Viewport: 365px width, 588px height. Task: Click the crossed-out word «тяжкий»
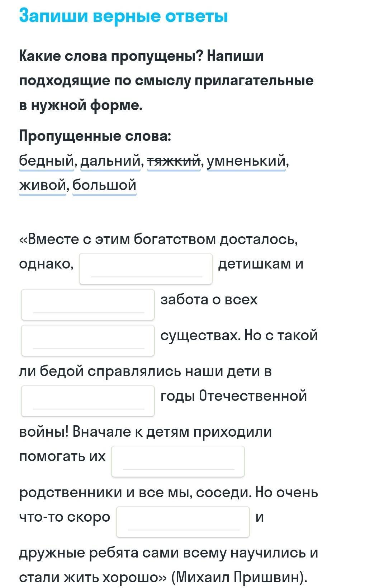pyautogui.click(x=174, y=161)
